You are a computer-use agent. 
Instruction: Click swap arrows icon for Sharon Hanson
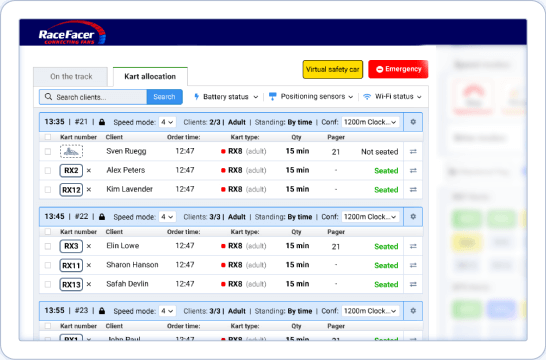tap(413, 265)
